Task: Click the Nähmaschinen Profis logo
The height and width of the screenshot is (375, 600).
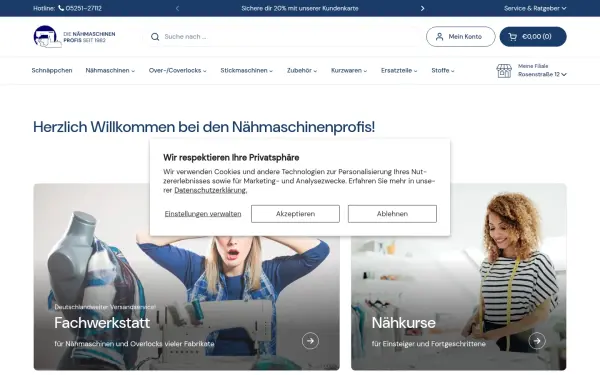Action: click(x=74, y=37)
